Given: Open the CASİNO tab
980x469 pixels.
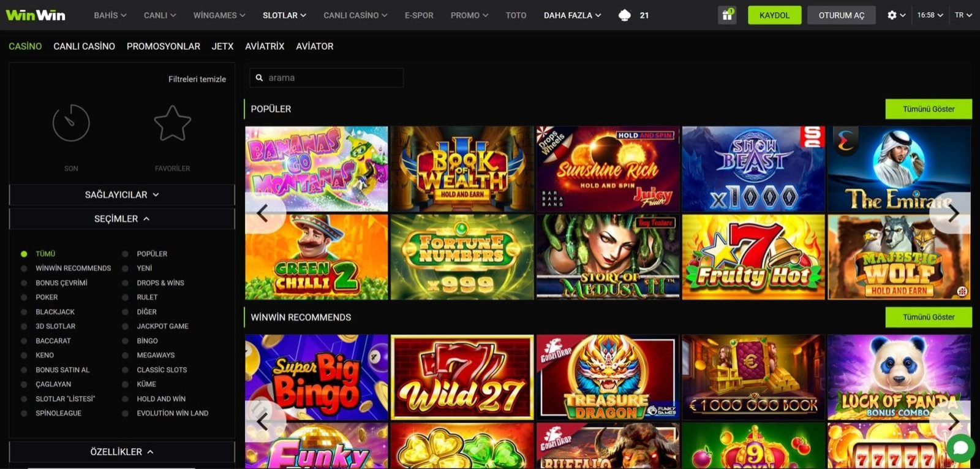Looking at the screenshot, I should click(25, 47).
